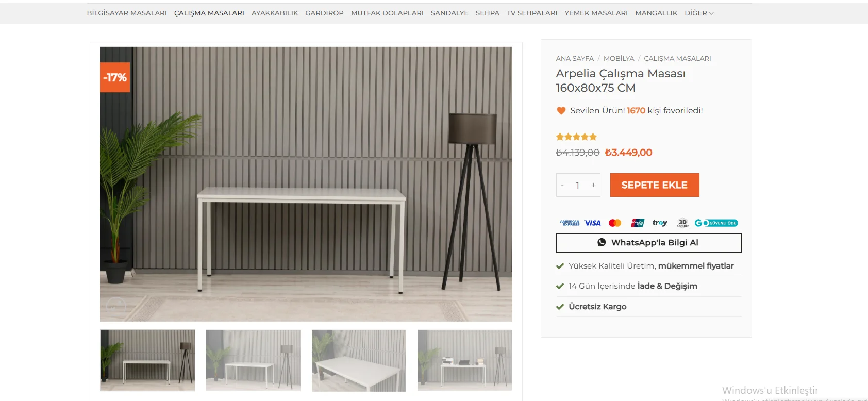Click WhatsApp'la Bilgi Al button
Image resolution: width=868 pixels, height=401 pixels.
point(648,243)
